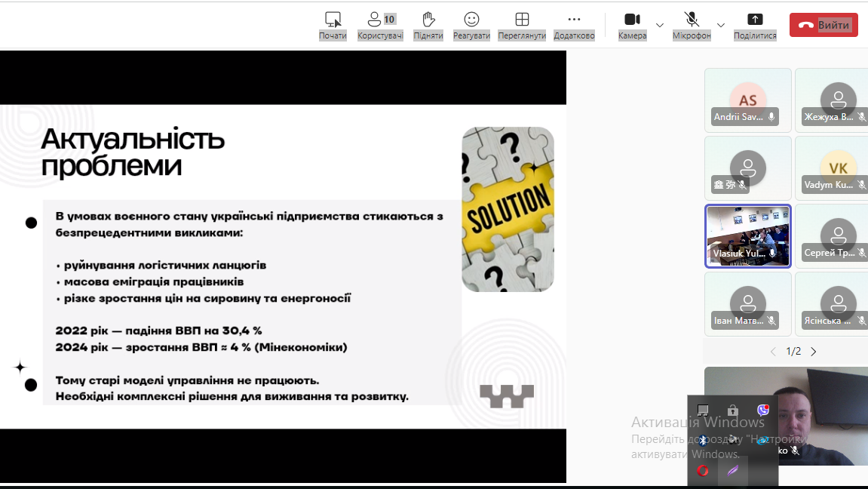This screenshot has width=868, height=489.
Task: Open the Користувачі participants panel
Action: (379, 25)
